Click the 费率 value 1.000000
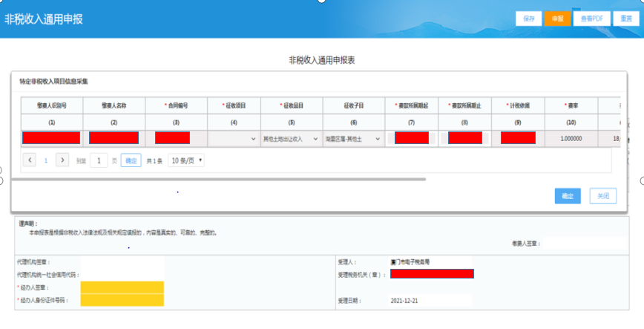The height and width of the screenshot is (329, 644). [x=571, y=139]
